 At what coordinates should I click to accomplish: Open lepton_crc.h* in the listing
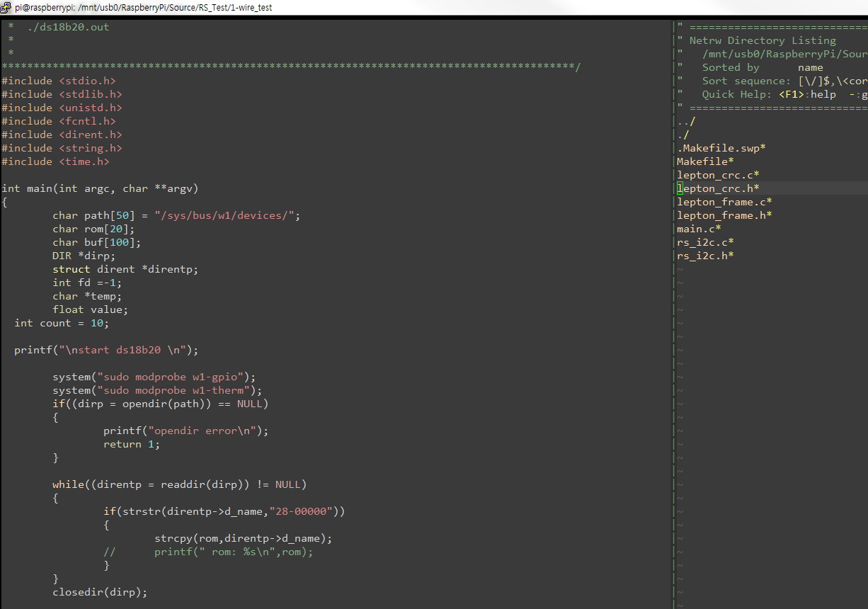point(718,188)
